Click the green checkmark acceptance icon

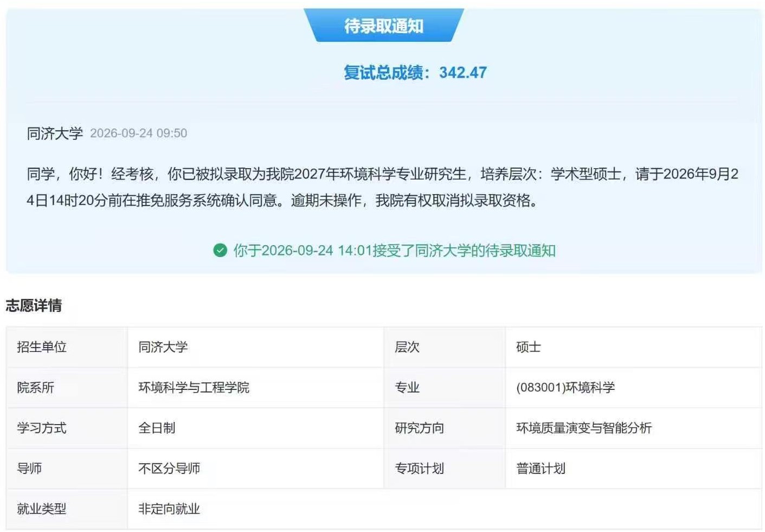(x=220, y=251)
